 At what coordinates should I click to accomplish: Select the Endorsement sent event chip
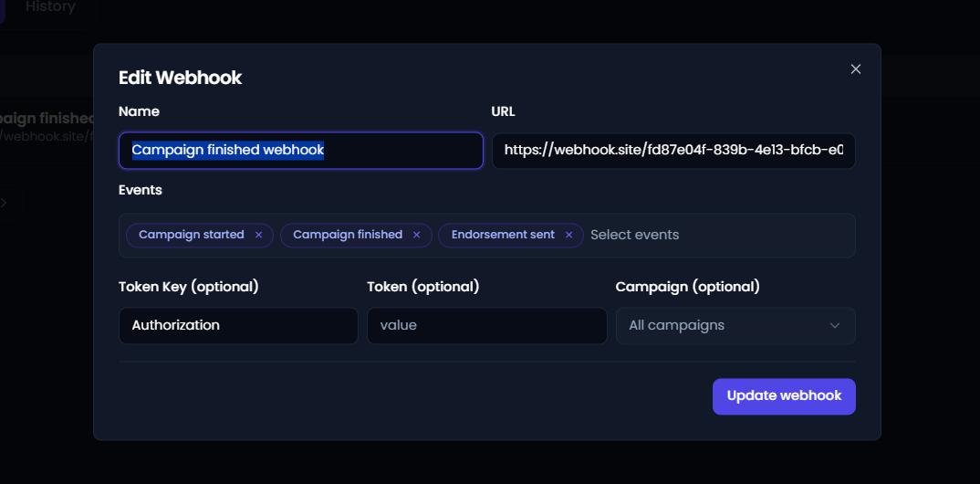click(x=503, y=235)
